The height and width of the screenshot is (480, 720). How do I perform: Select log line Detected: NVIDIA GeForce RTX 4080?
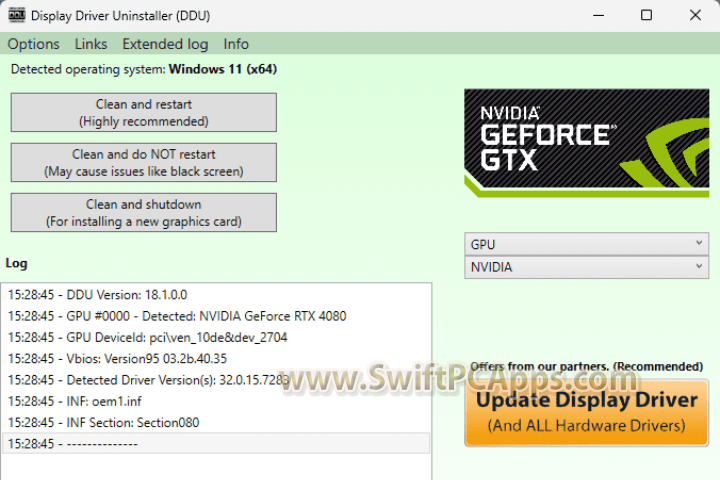click(216, 316)
